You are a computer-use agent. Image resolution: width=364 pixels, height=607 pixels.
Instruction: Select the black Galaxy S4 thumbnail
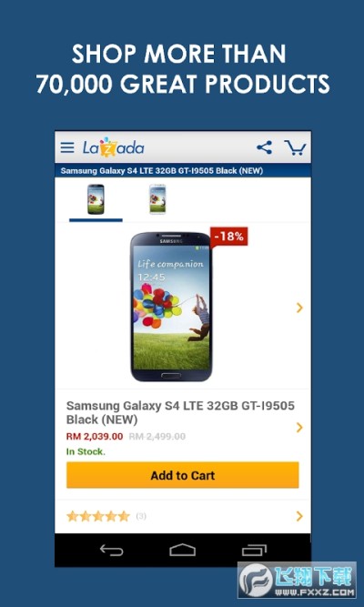pos(96,199)
